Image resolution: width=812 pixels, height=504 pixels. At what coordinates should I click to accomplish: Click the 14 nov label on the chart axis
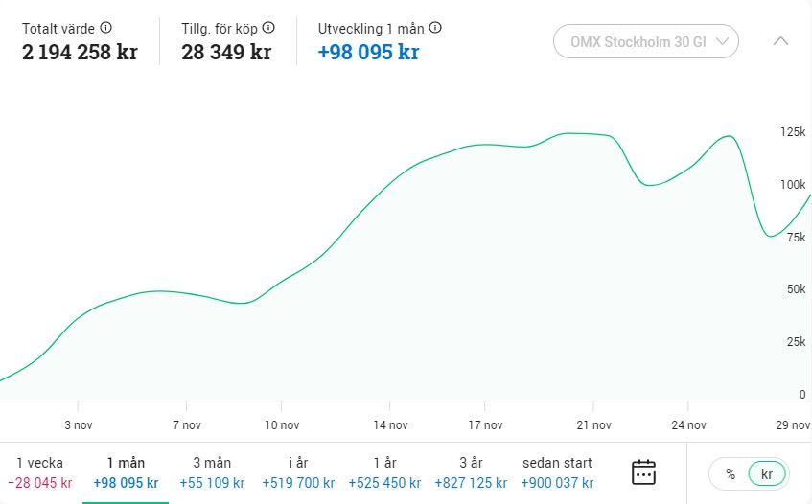click(391, 425)
